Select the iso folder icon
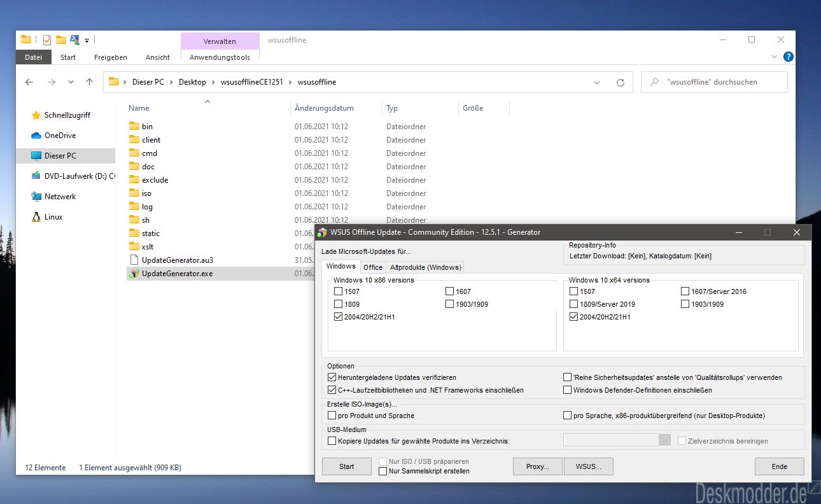 tap(134, 193)
